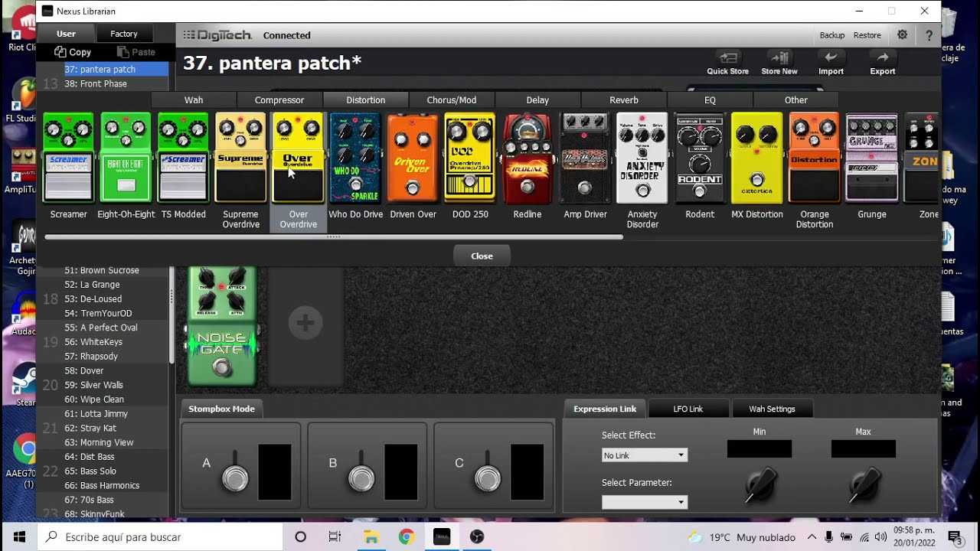Switch to the Compressor tab
Viewport: 980px width, 551px height.
click(x=279, y=99)
